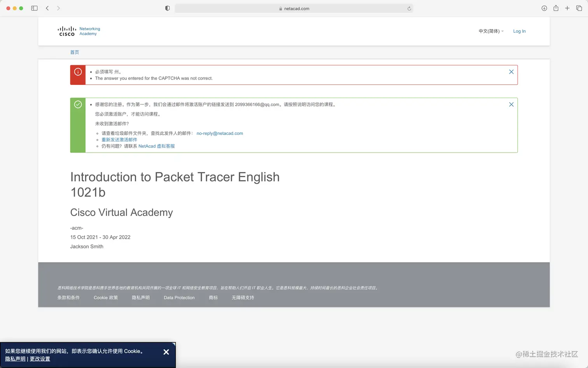588x368 pixels.
Task: Dismiss the green registration success alert
Action: (511, 104)
